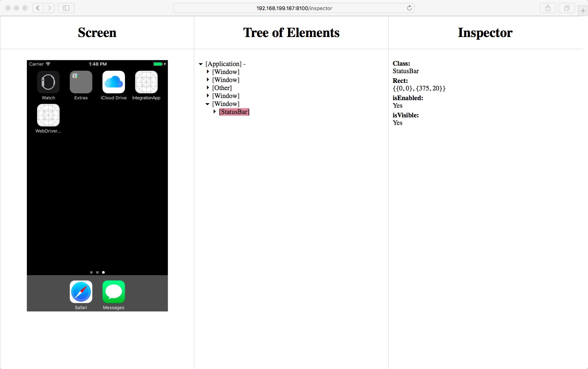The height and width of the screenshot is (369, 588).
Task: Expand the Other element node
Action: click(208, 88)
